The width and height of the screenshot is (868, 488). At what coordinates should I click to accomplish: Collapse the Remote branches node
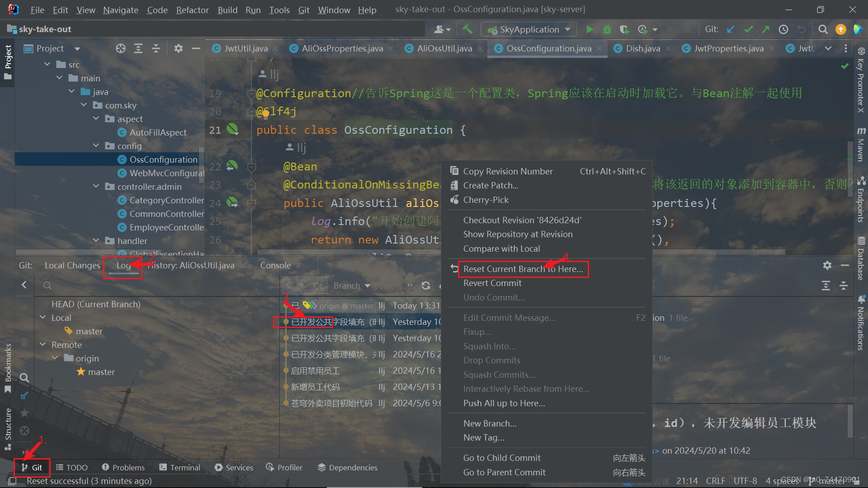(x=43, y=345)
